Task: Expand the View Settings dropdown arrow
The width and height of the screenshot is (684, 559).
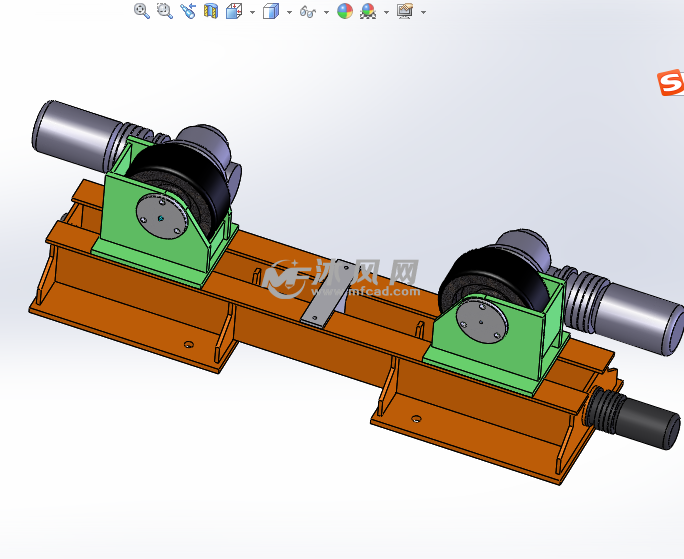Action: (424, 12)
